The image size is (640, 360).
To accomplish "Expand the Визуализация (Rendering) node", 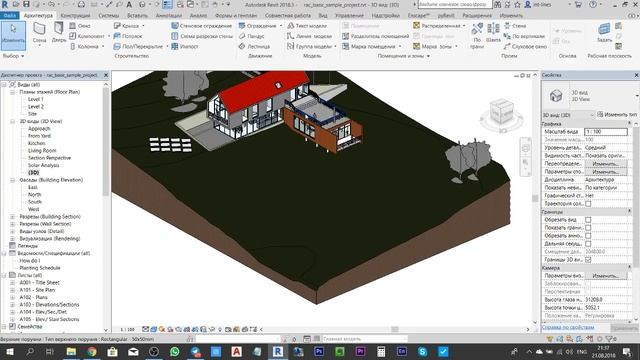I will pos(12,239).
